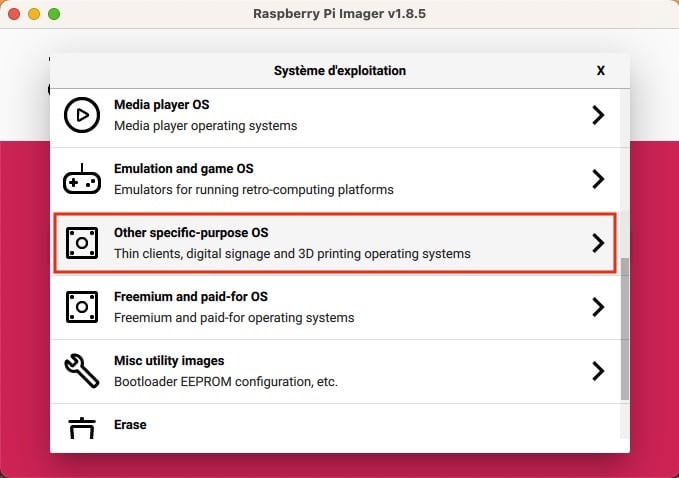Image resolution: width=679 pixels, height=478 pixels.
Task: Choose Other specific-purpose OS title text
Action: tap(191, 233)
